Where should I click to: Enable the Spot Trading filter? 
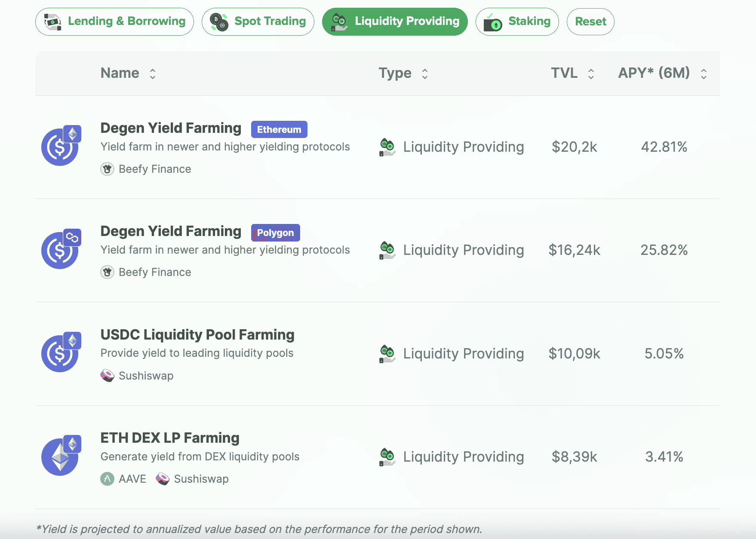258,21
